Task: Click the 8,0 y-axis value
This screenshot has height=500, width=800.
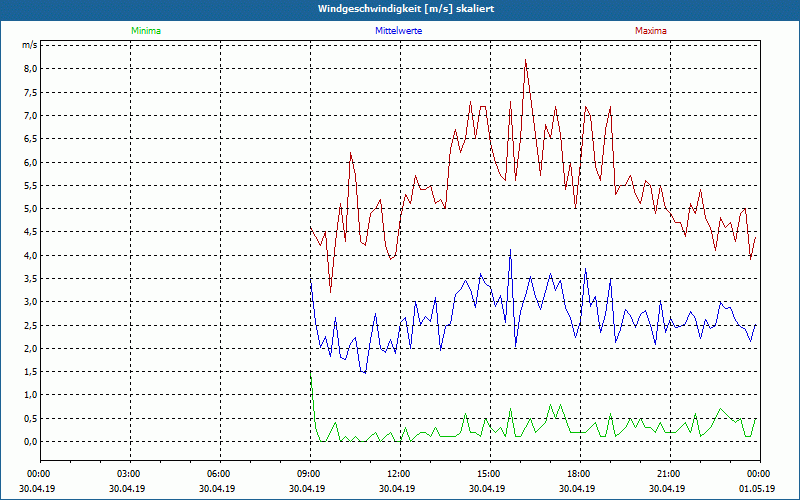Action: tap(31, 69)
